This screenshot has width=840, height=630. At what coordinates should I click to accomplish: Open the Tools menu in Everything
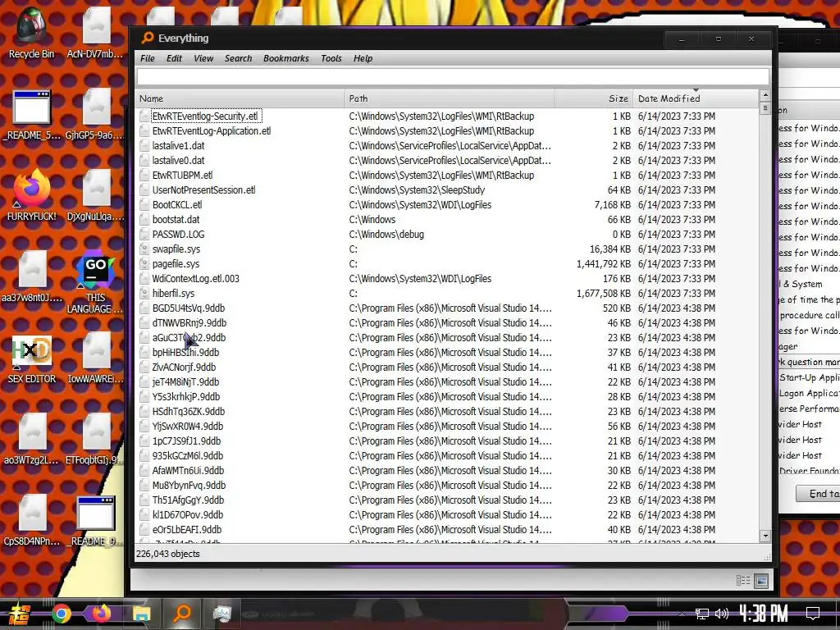[x=331, y=58]
